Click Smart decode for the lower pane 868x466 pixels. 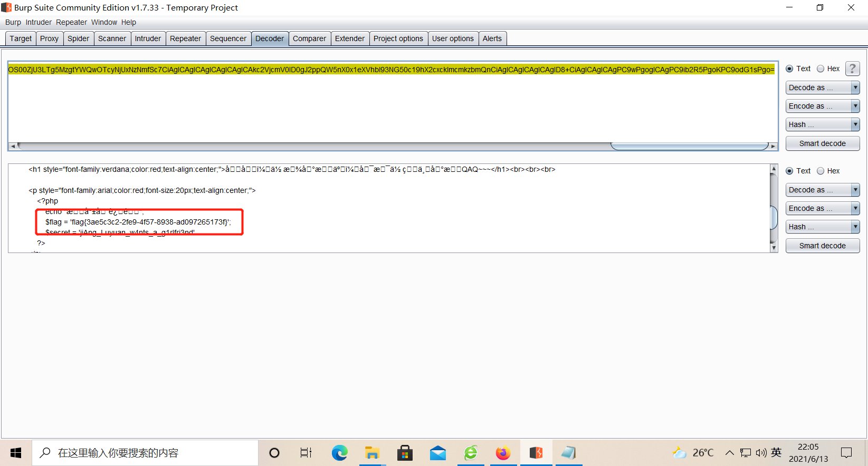tap(823, 246)
